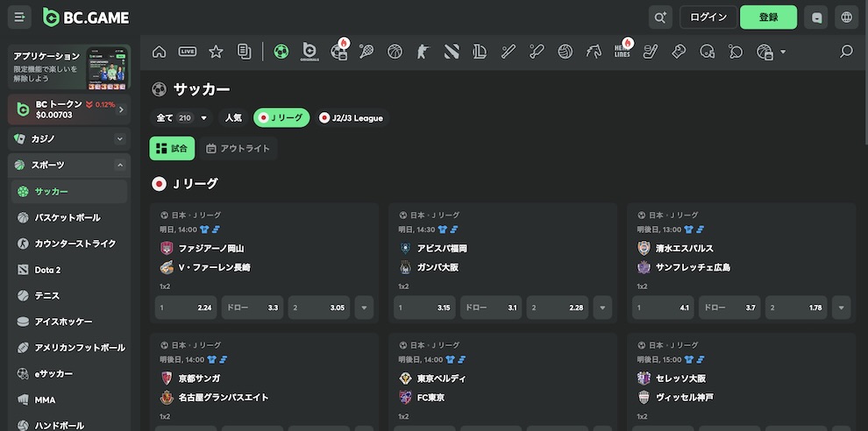Image resolution: width=868 pixels, height=431 pixels.
Task: Select the J2/J3 League filter chip
Action: 352,118
